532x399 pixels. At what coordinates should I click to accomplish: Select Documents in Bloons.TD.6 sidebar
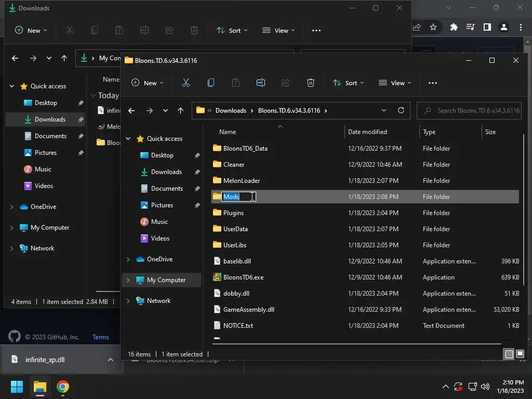[x=167, y=188]
